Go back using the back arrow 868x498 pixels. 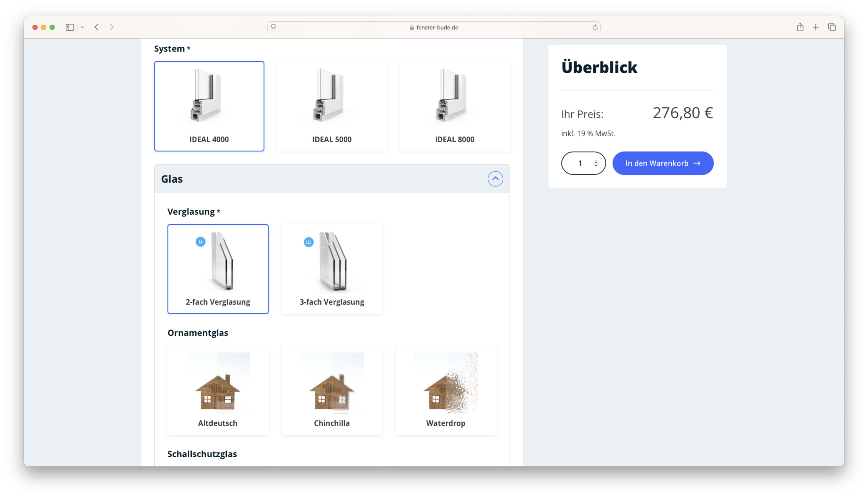point(97,27)
